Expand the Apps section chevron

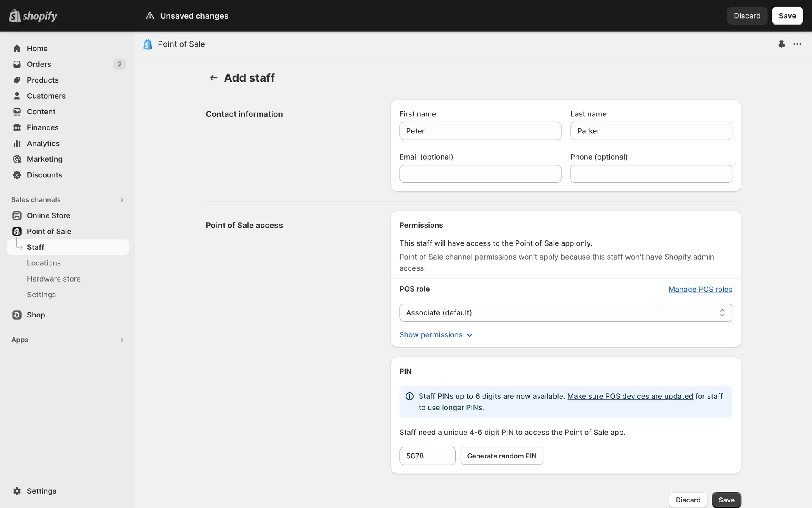coord(122,340)
